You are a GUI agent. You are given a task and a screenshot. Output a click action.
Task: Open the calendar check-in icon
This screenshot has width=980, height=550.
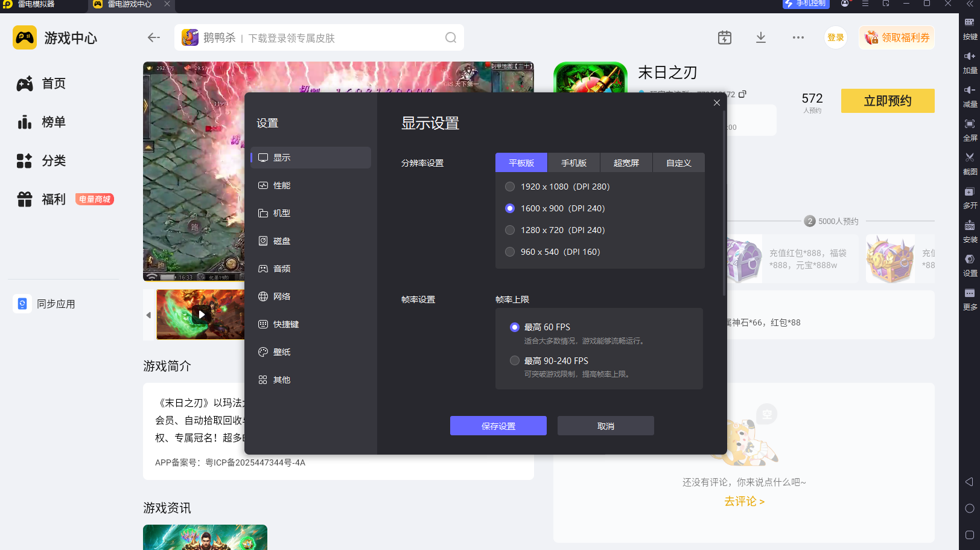click(725, 37)
